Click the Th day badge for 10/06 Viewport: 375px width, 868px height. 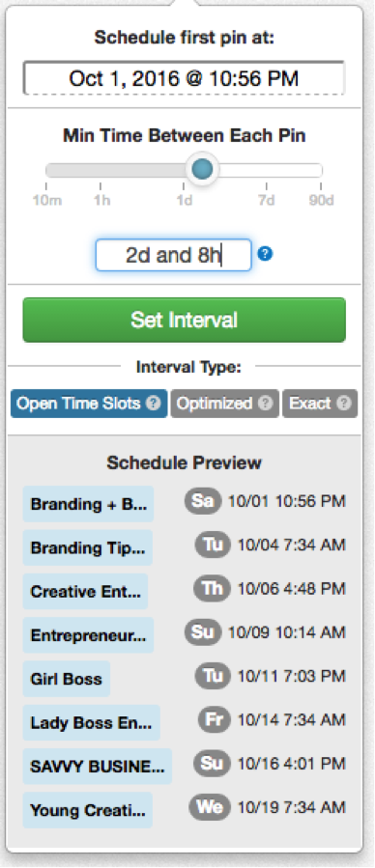(x=213, y=588)
